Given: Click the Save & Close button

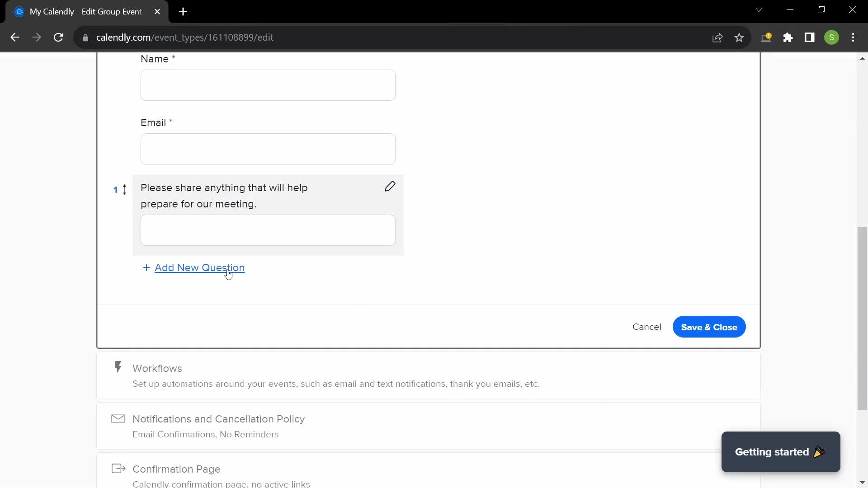Looking at the screenshot, I should (x=709, y=327).
